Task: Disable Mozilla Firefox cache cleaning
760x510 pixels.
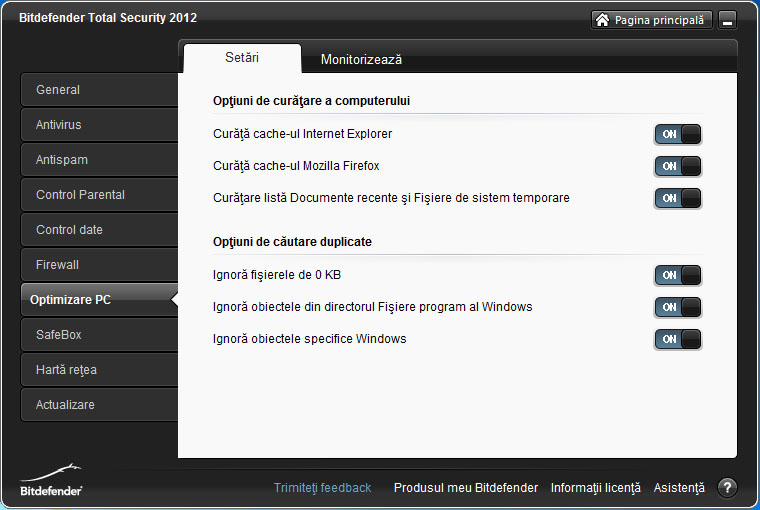Action: click(x=678, y=166)
